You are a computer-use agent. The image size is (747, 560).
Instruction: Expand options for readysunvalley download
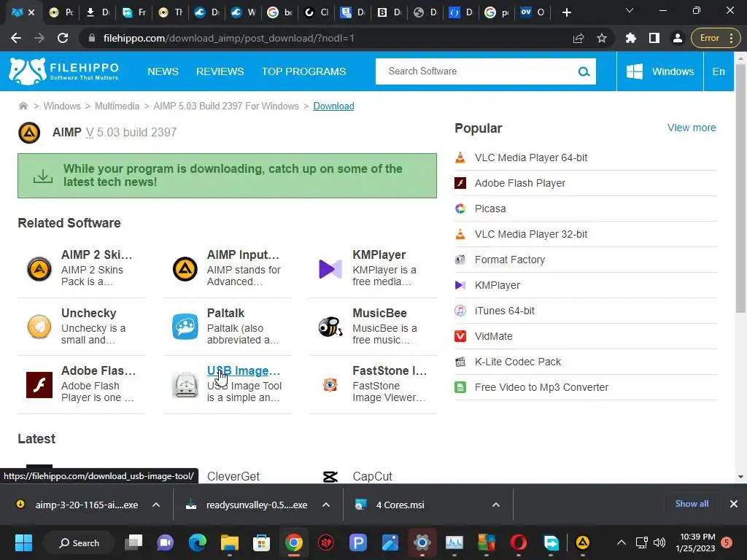point(326,505)
